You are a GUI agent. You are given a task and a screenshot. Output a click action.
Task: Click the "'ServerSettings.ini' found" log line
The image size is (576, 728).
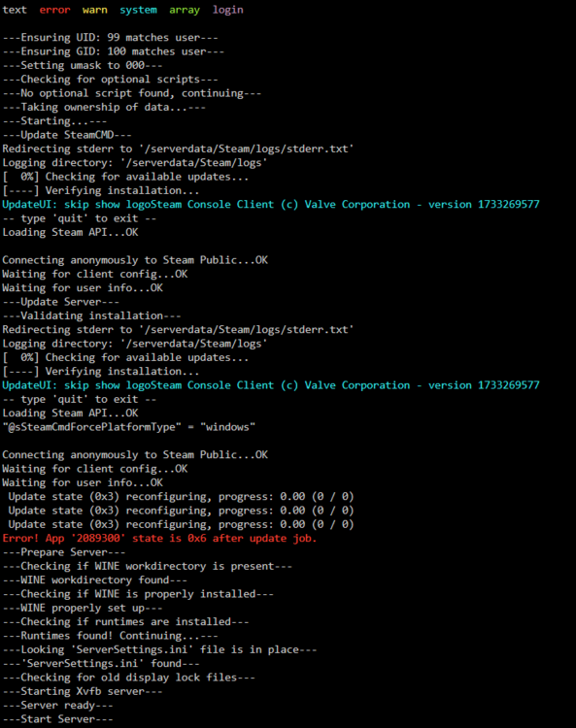click(101, 664)
